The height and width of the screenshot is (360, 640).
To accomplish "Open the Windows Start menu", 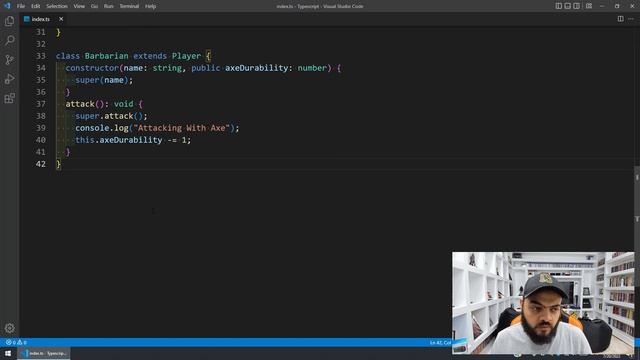I will point(8,353).
